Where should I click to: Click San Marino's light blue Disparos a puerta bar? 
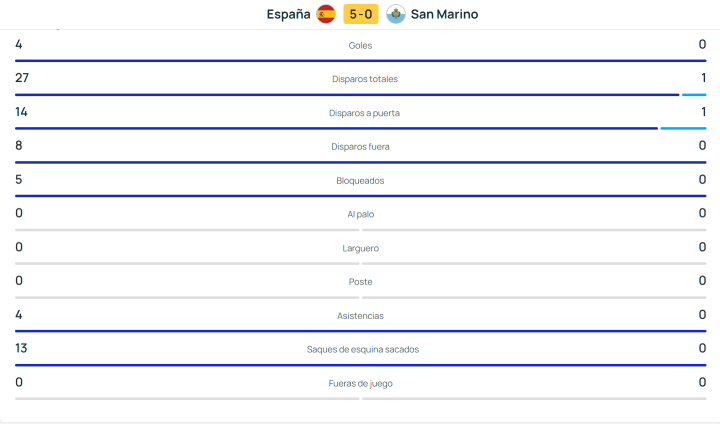click(683, 129)
